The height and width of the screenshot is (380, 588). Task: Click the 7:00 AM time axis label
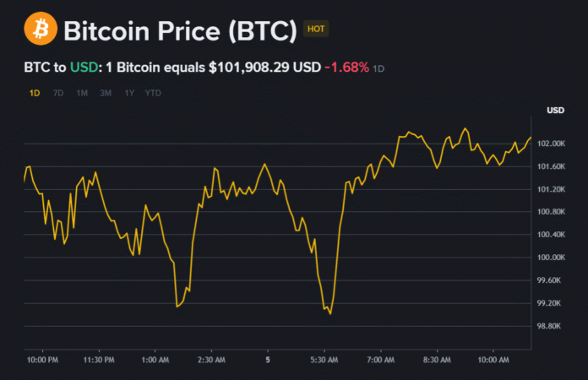coord(381,361)
